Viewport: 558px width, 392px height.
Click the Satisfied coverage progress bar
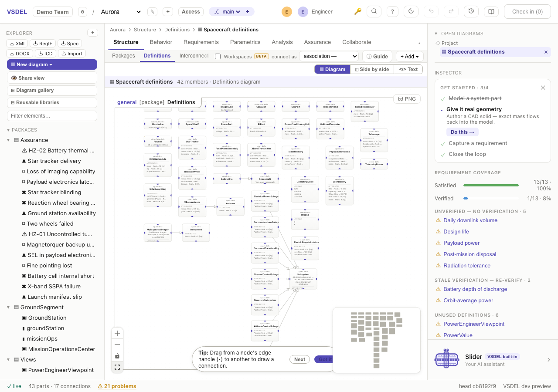tap(491, 186)
